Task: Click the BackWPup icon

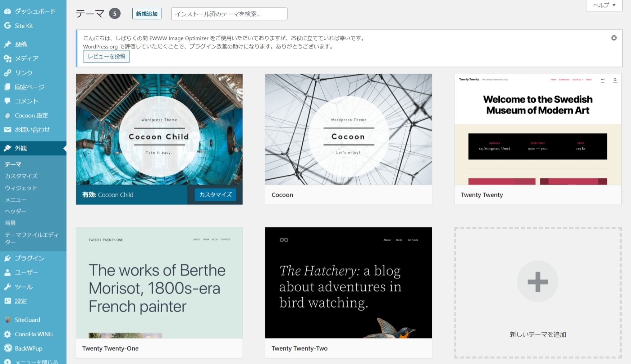Action: [8, 348]
